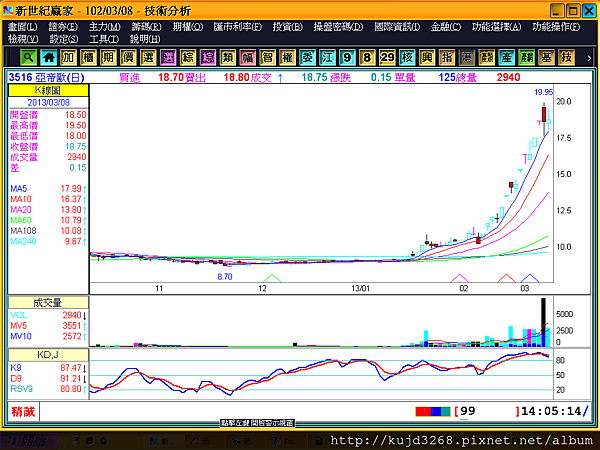Click the cyan 核 toolbar icon
Viewport: 600px width, 450px height.
[x=407, y=58]
